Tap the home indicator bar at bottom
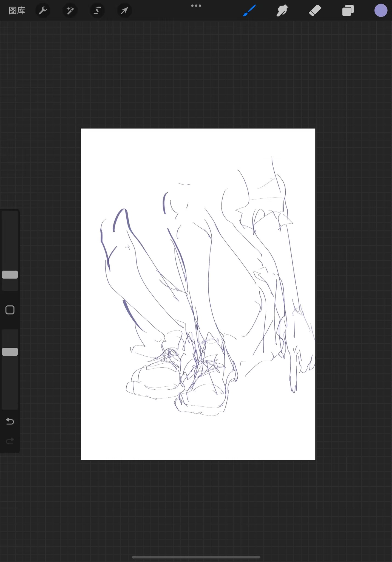Viewport: 392px width, 562px height. pyautogui.click(x=196, y=557)
